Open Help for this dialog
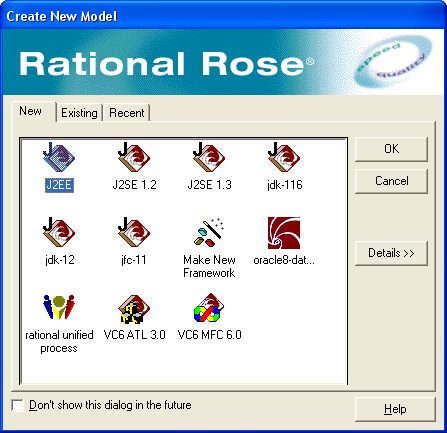 click(395, 409)
